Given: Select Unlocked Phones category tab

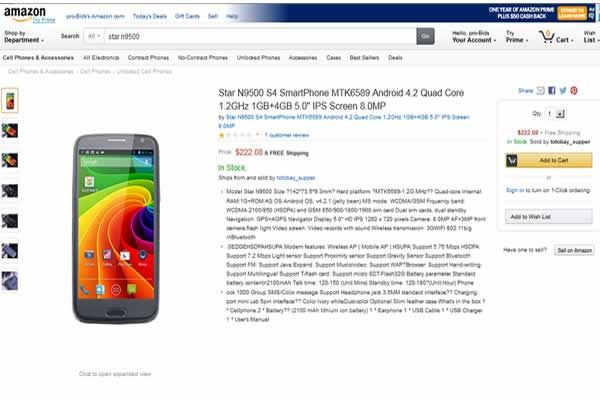Looking at the screenshot, I should pos(258,58).
